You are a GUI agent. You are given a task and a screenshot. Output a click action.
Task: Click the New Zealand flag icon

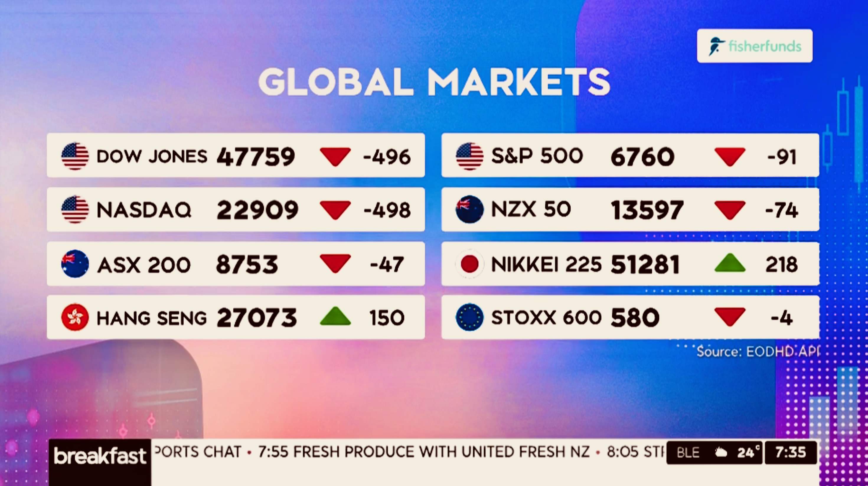click(469, 209)
